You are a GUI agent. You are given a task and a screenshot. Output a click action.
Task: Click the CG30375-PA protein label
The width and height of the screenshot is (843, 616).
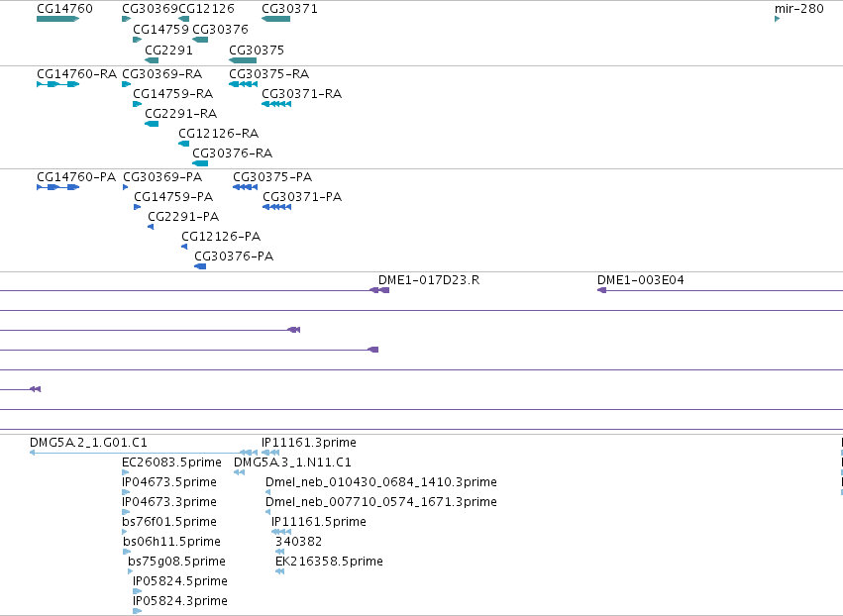272,177
